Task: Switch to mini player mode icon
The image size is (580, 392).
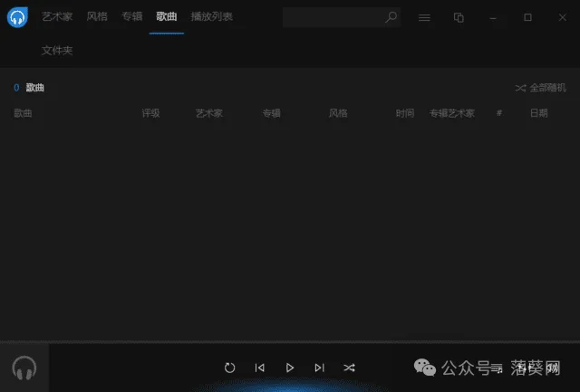Action: click(x=459, y=17)
